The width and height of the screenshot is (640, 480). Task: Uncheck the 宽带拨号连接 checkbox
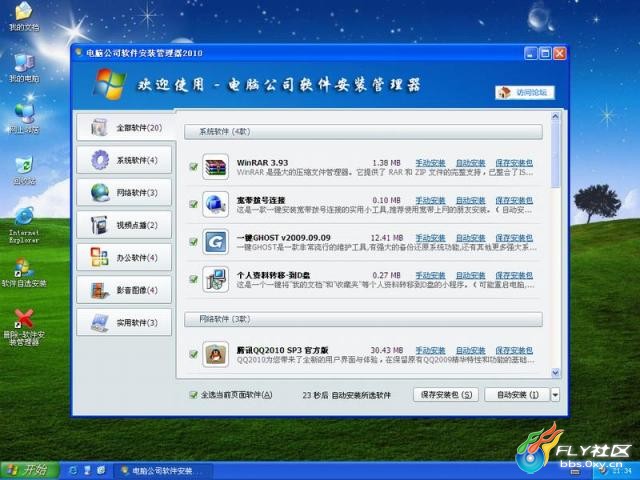[193, 204]
